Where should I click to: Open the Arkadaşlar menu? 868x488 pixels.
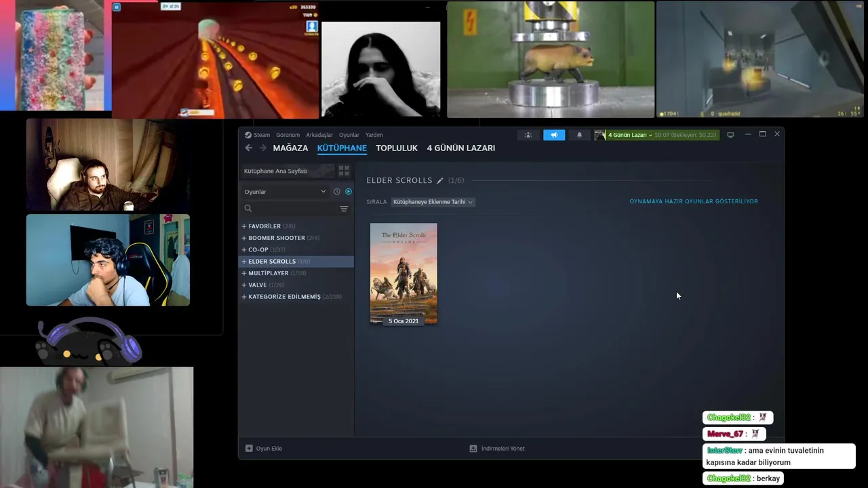319,135
